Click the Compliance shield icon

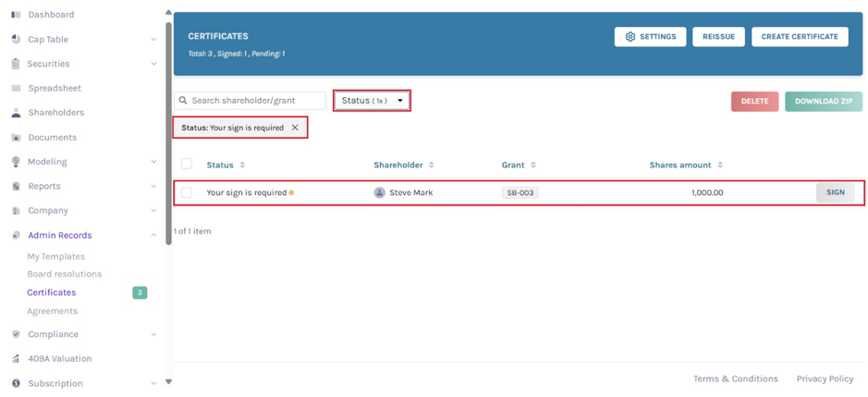click(16, 334)
